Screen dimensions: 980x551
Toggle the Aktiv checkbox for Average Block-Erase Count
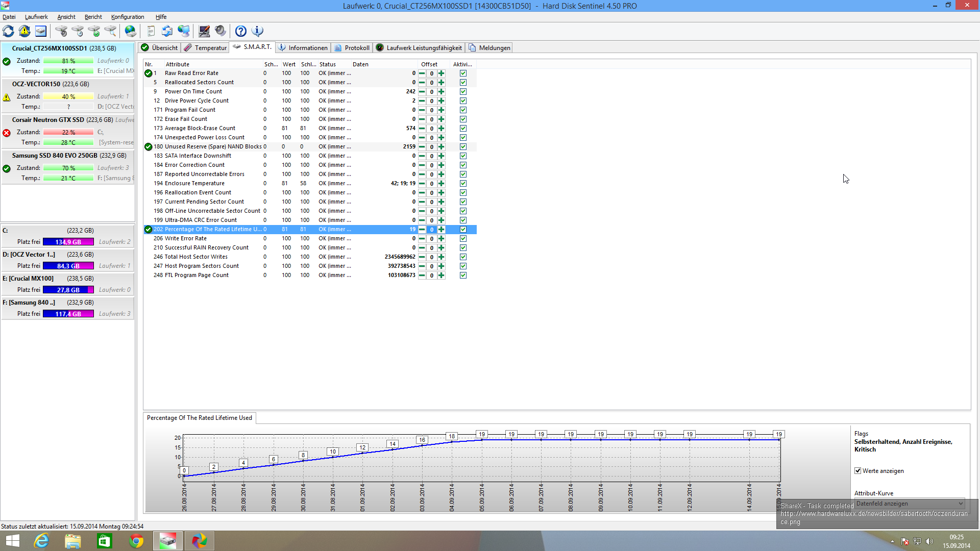tap(463, 129)
